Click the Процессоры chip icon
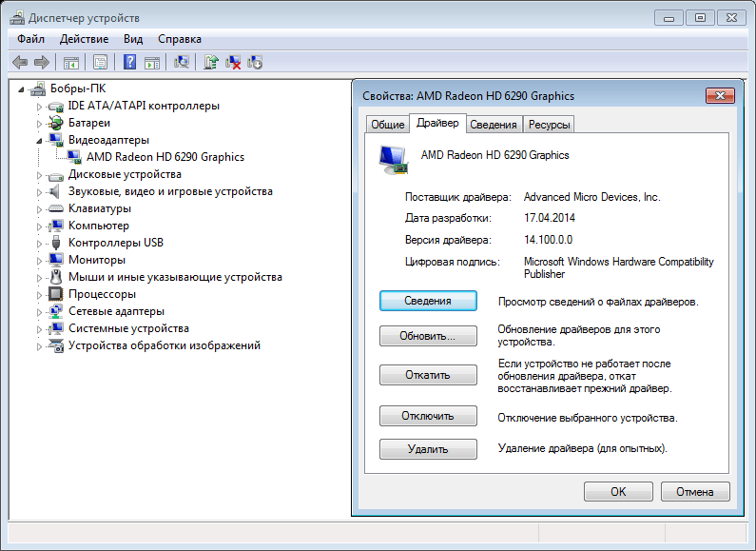Image resolution: width=756 pixels, height=551 pixels. 56,294
